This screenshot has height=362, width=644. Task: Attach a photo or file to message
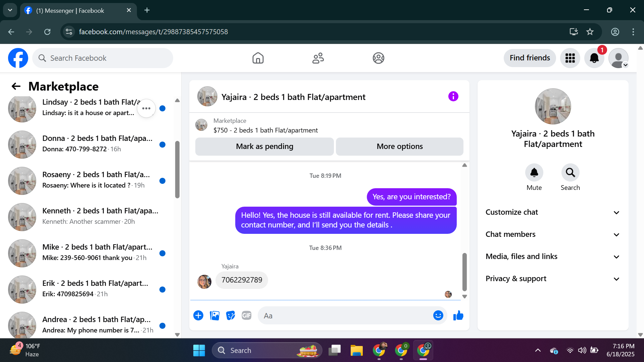(x=214, y=316)
